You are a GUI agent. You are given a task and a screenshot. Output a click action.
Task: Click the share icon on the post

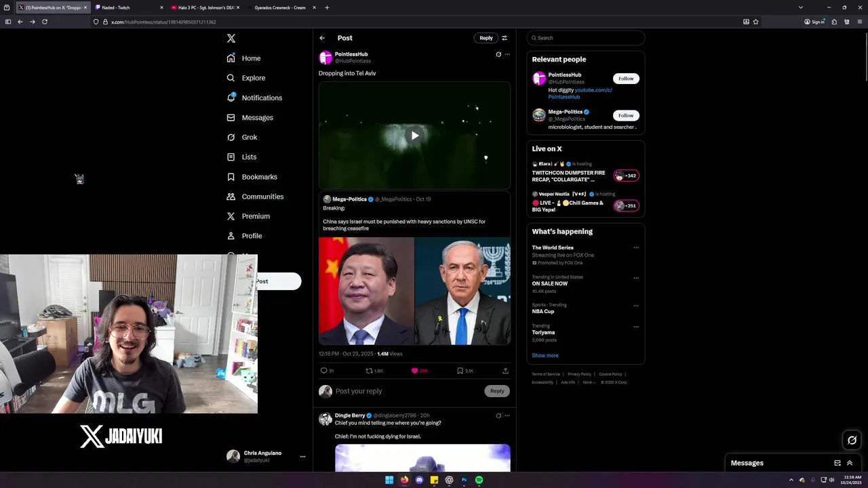(x=505, y=371)
